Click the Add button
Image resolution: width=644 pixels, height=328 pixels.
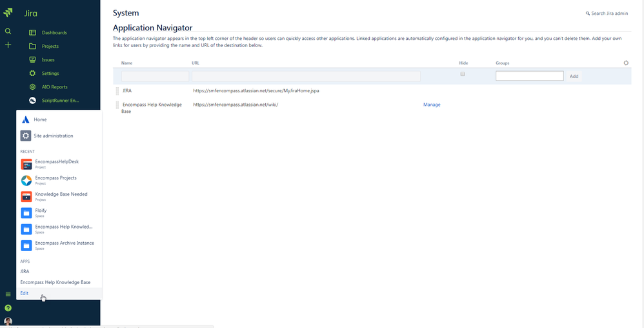[574, 76]
